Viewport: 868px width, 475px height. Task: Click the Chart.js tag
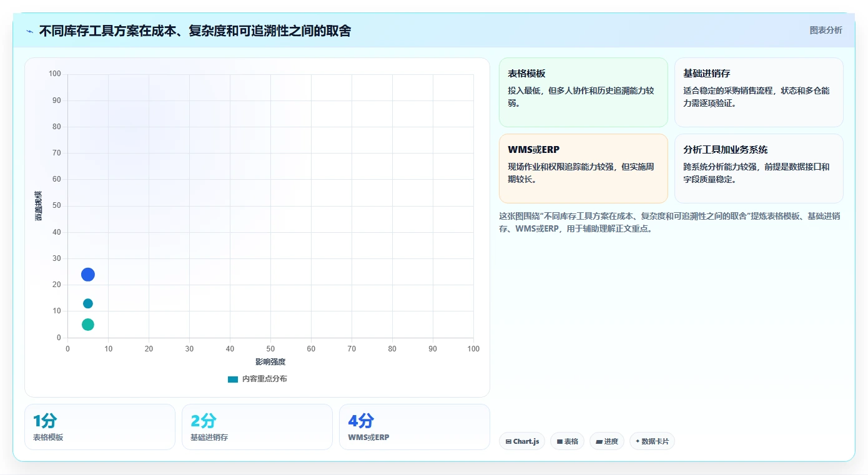click(522, 441)
